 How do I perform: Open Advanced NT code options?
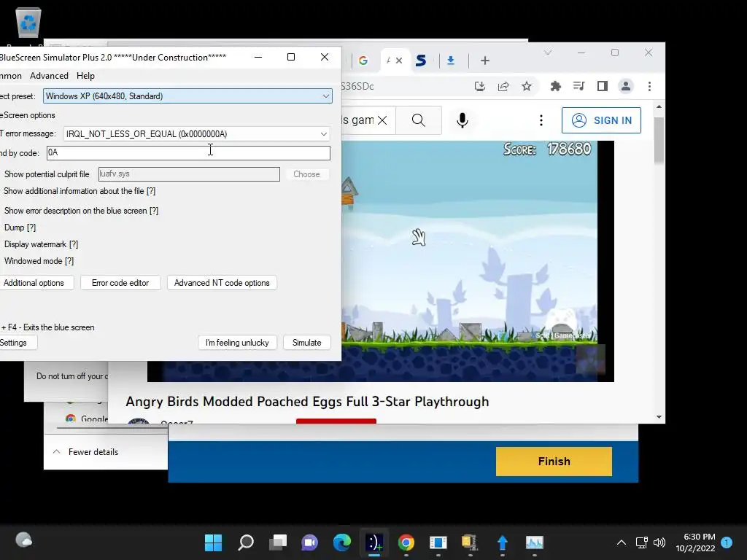tap(222, 283)
